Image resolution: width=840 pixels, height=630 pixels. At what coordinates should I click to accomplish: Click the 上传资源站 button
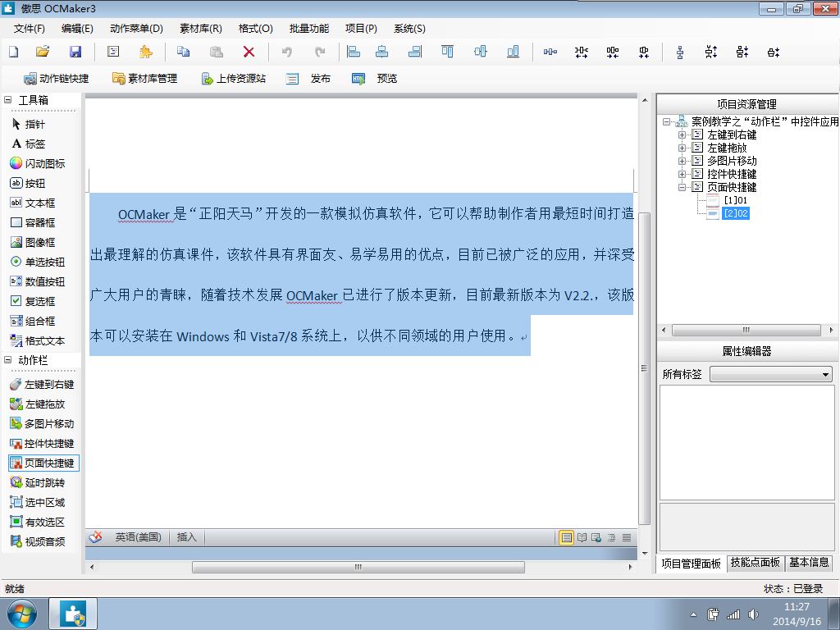[x=233, y=78]
